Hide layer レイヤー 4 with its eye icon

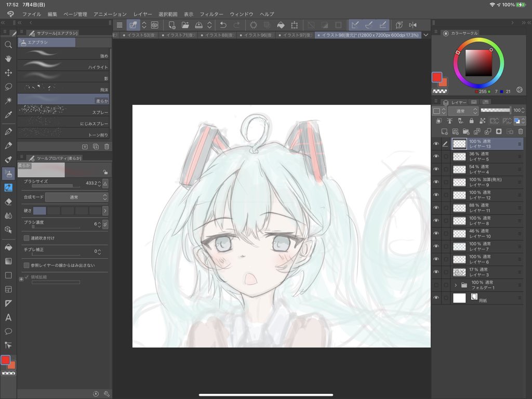436,169
